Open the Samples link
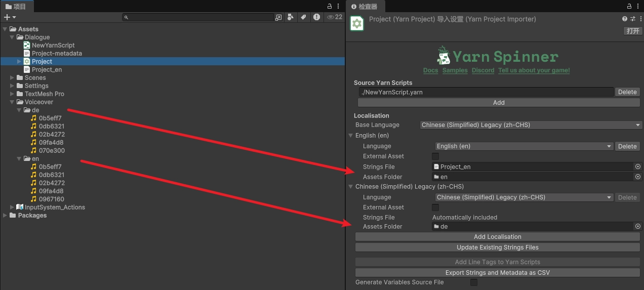Viewport: 644px width, 290px height. point(455,70)
